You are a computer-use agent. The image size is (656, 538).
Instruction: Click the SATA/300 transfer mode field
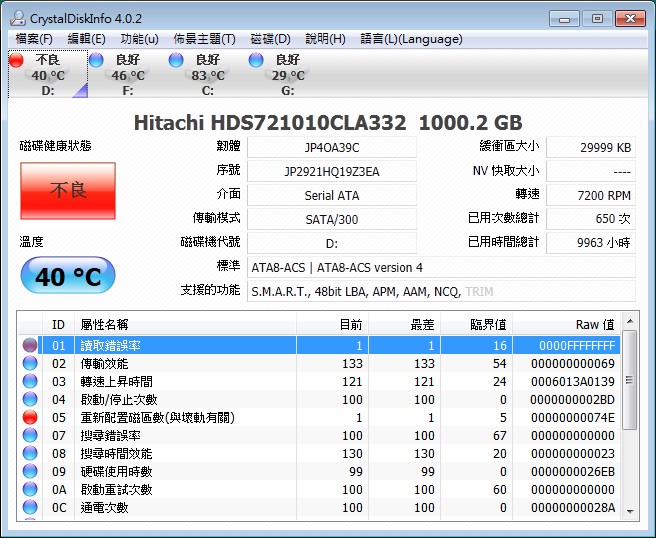coord(332,219)
